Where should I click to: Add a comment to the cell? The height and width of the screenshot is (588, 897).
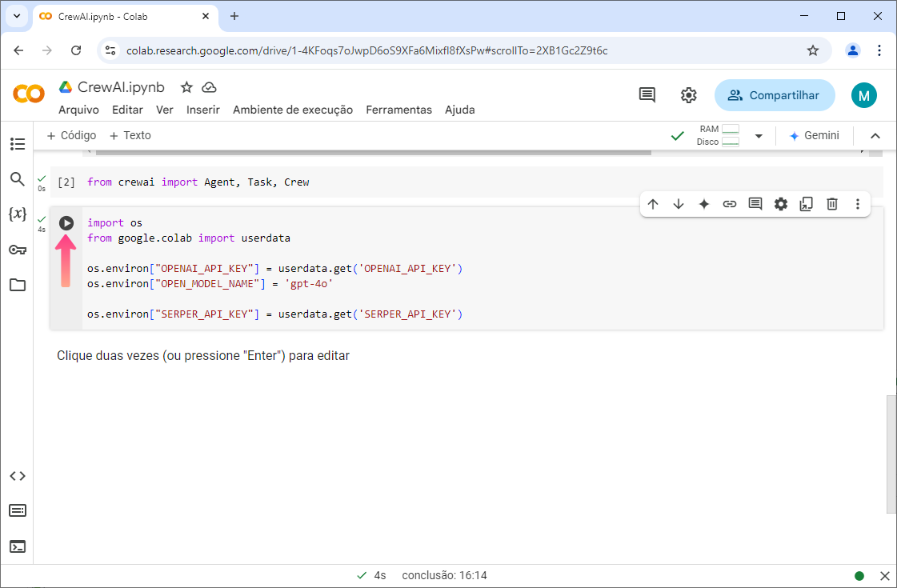(755, 204)
